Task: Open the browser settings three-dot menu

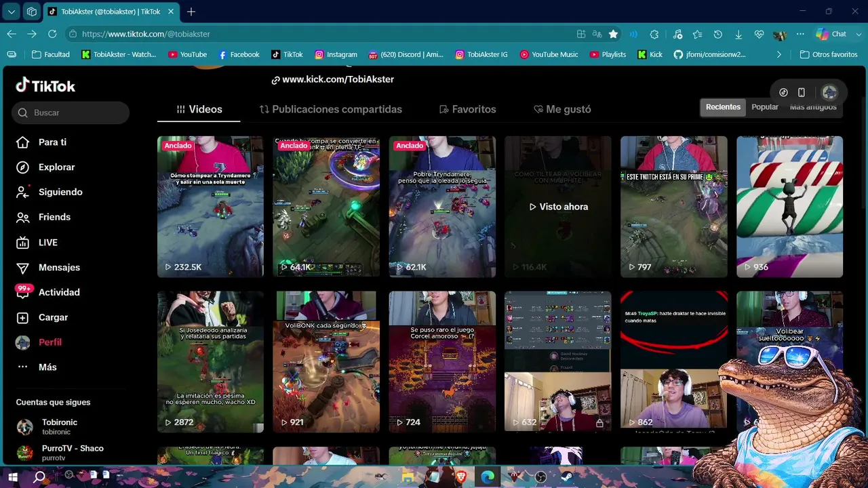Action: tap(800, 34)
